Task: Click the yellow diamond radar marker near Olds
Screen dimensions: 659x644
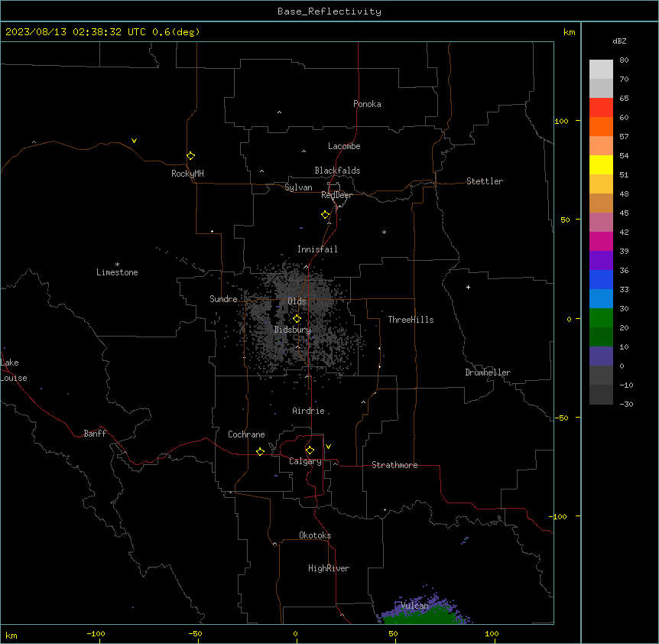Action: point(297,319)
